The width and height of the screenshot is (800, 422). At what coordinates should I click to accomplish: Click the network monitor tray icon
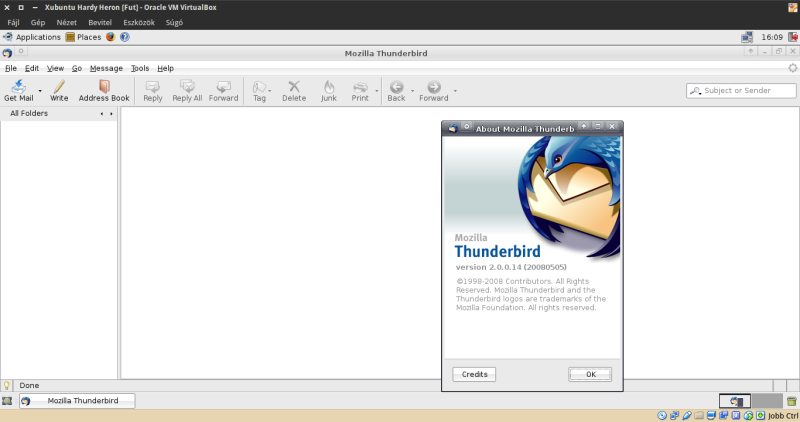pyautogui.click(x=747, y=37)
